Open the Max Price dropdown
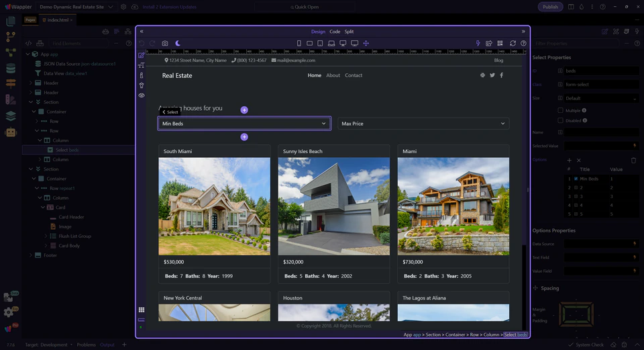Image resolution: width=644 pixels, height=350 pixels. coord(423,124)
